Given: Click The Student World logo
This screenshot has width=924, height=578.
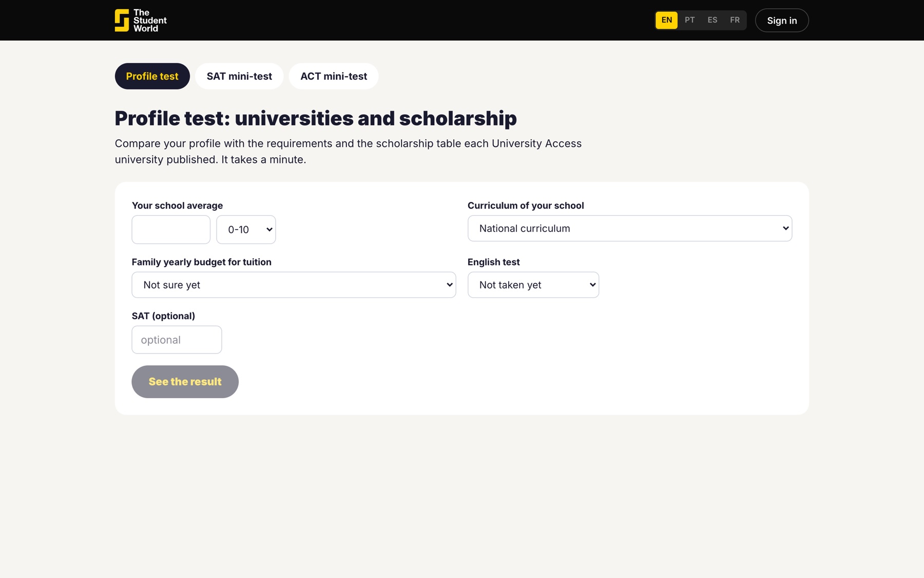Looking at the screenshot, I should click(141, 21).
